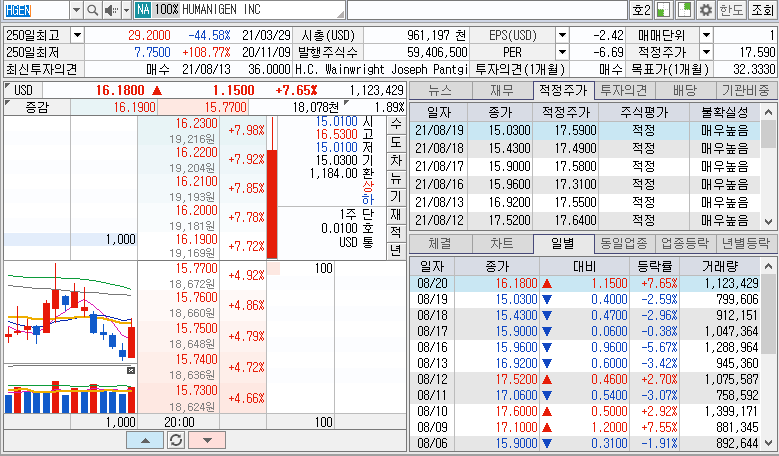Click the 주식평가 column header

(644, 113)
